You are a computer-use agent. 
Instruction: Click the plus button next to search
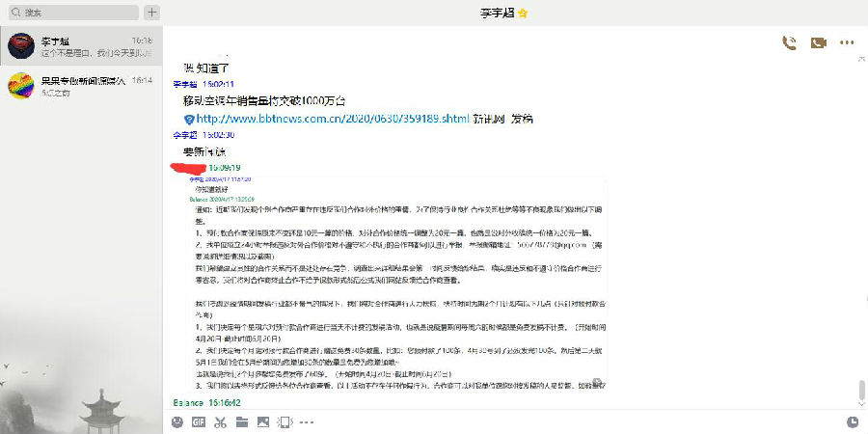pos(151,13)
